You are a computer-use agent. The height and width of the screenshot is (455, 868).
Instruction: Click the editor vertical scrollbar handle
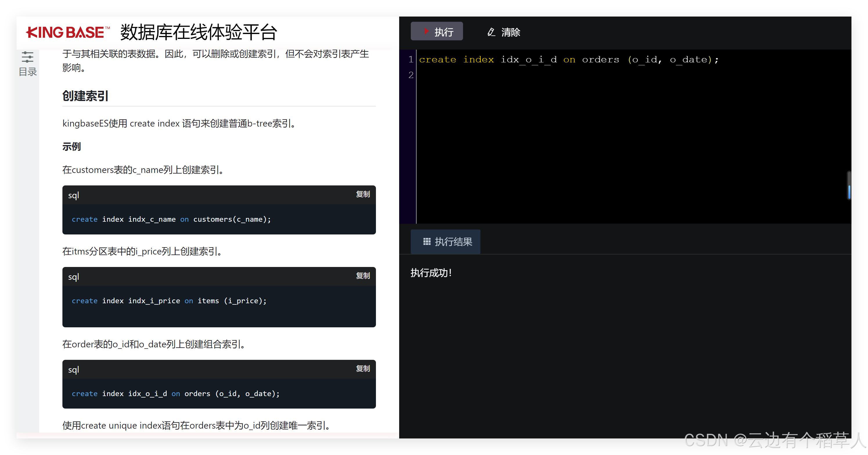(x=849, y=186)
